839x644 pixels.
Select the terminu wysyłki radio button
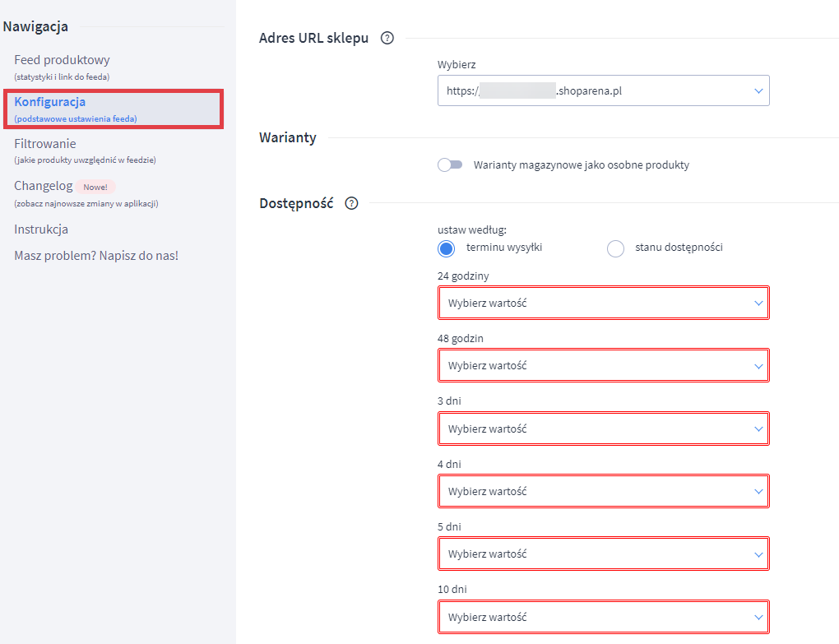pyautogui.click(x=447, y=248)
